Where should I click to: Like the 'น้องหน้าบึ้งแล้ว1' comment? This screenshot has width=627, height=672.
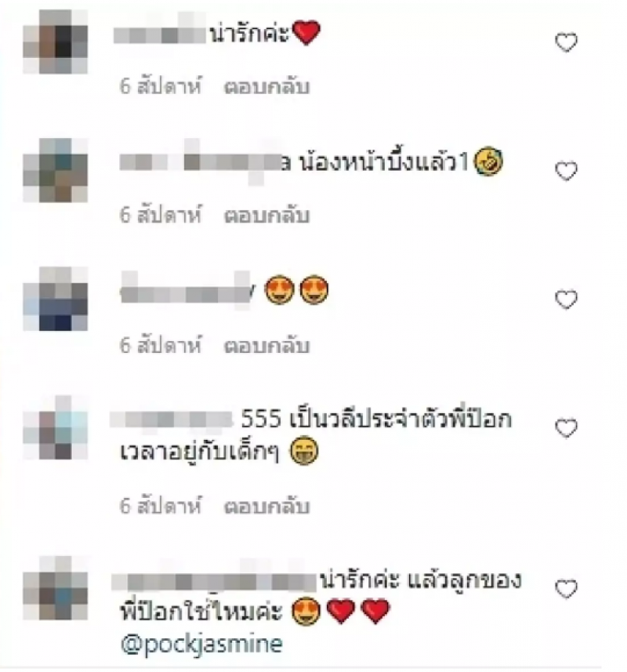point(566,171)
